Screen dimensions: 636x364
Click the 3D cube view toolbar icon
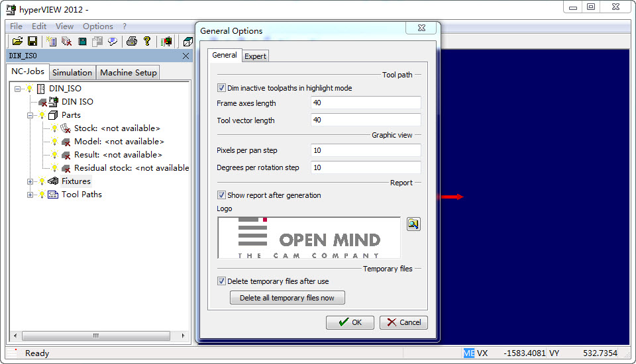click(187, 41)
